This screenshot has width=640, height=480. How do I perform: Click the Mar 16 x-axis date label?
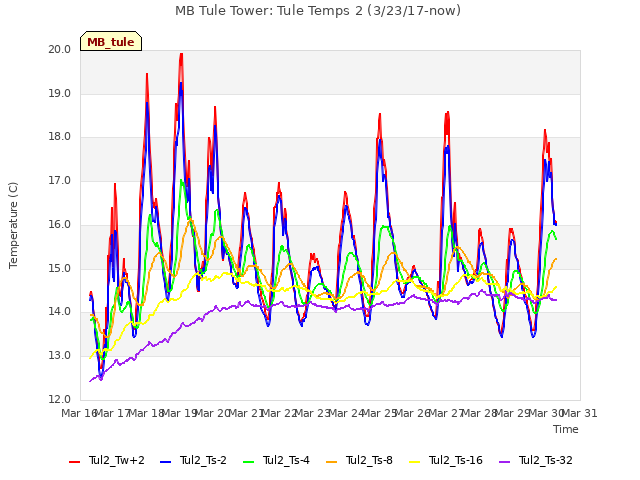pos(79,413)
